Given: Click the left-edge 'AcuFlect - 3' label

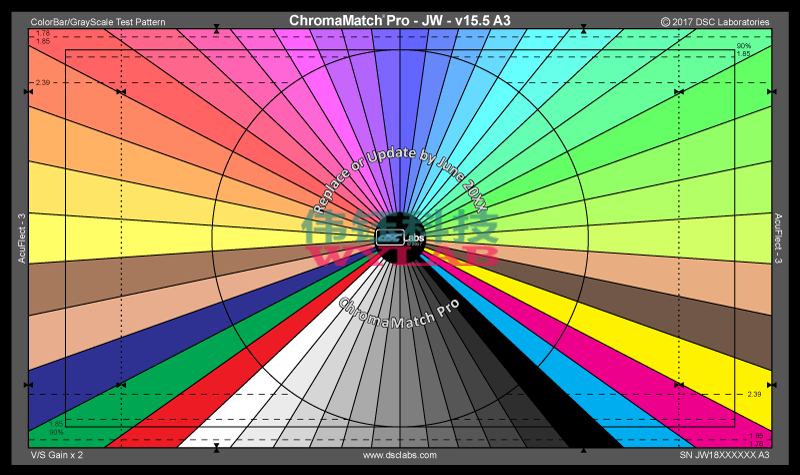Looking at the screenshot, I should pyautogui.click(x=21, y=238).
